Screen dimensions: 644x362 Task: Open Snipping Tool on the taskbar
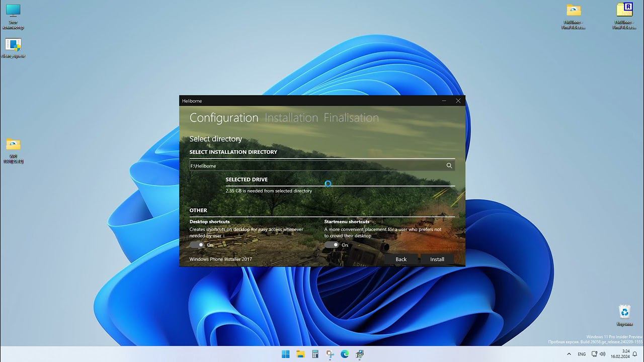(330, 354)
